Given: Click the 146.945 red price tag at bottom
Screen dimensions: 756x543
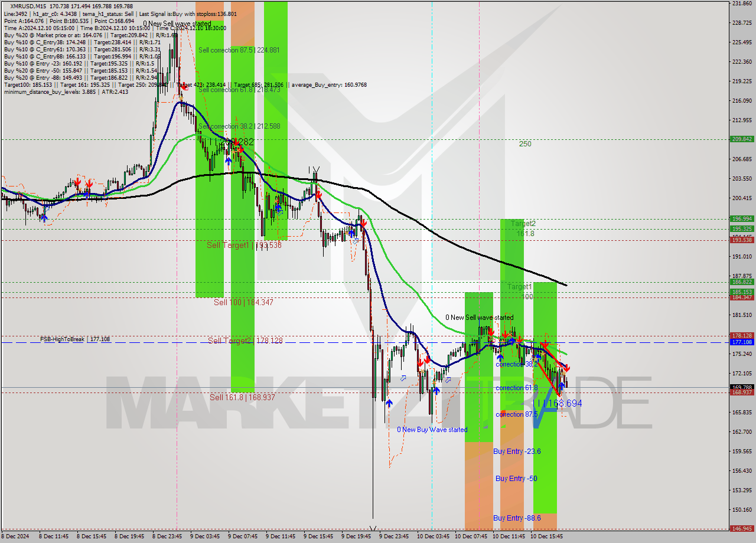Looking at the screenshot, I should (741, 529).
